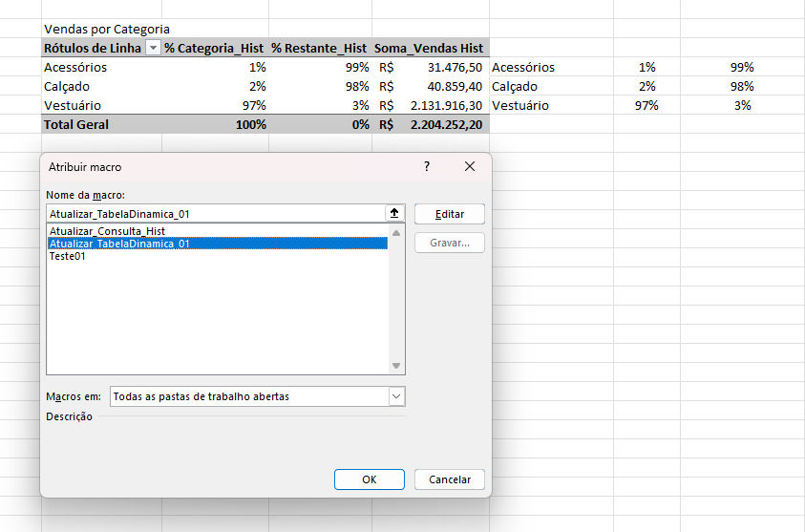
Task: Select the % Categoria_Hist header cell
Action: (x=215, y=48)
